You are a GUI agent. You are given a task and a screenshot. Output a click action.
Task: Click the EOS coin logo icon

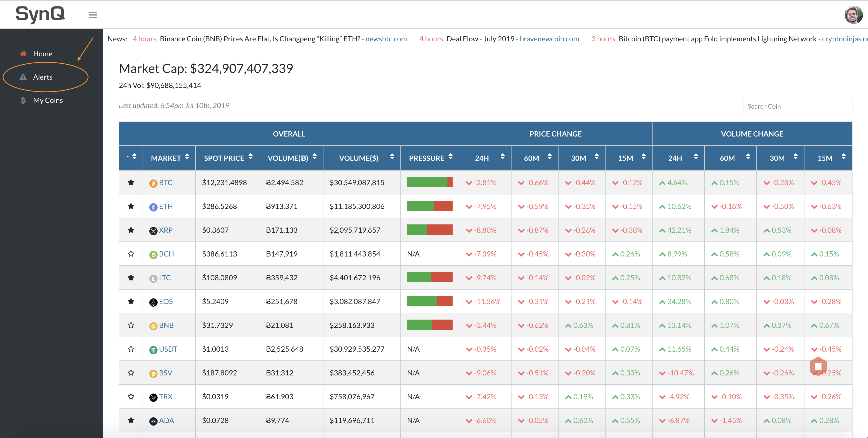[x=153, y=302]
